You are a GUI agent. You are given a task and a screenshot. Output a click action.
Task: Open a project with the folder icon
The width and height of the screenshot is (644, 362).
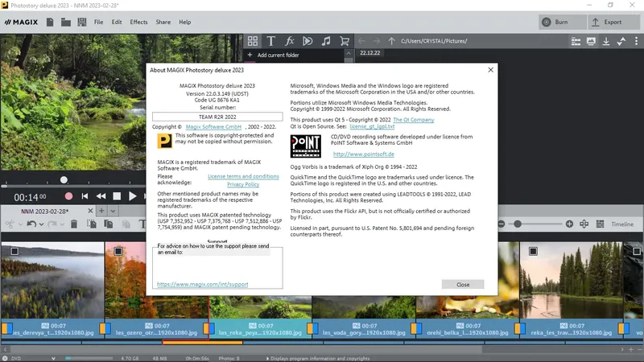[x=66, y=23]
